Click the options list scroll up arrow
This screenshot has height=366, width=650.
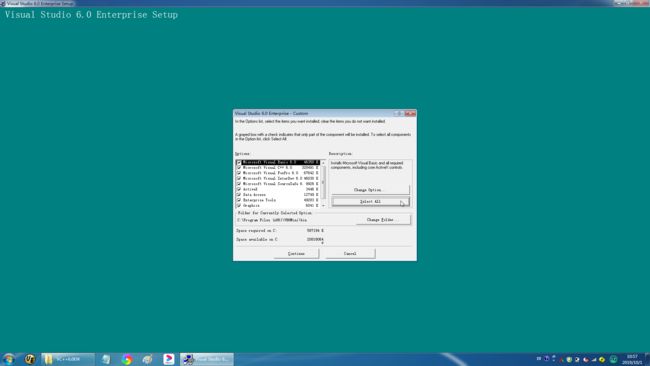tap(323, 163)
